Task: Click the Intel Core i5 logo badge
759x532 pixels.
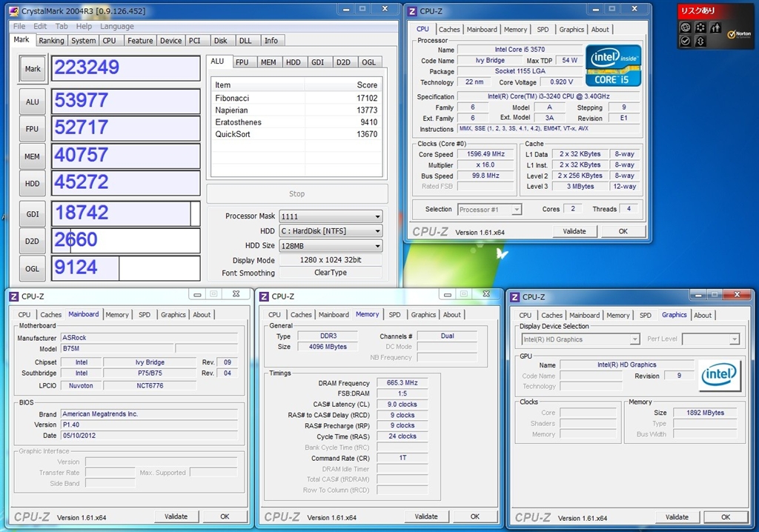Action: tap(613, 65)
